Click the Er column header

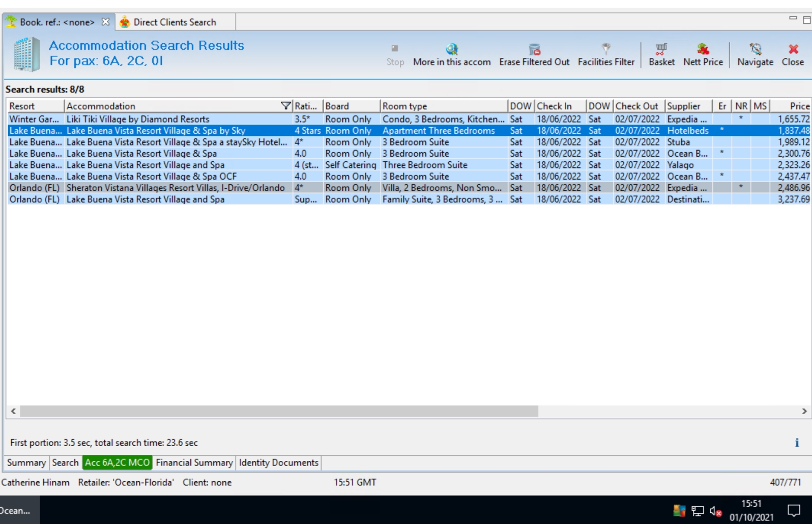point(722,106)
